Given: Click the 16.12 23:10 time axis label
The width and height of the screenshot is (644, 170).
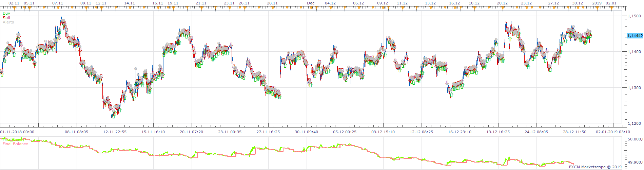Looking at the screenshot, I should click(460, 132).
